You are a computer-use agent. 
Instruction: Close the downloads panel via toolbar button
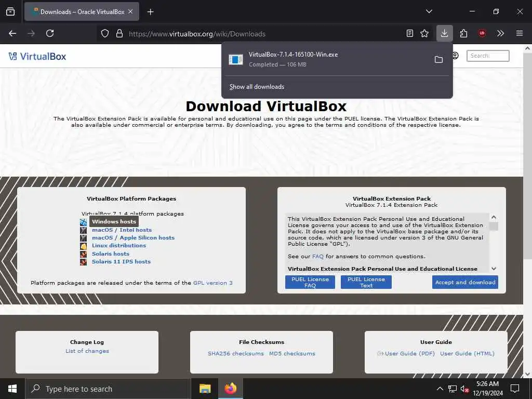pos(445,33)
